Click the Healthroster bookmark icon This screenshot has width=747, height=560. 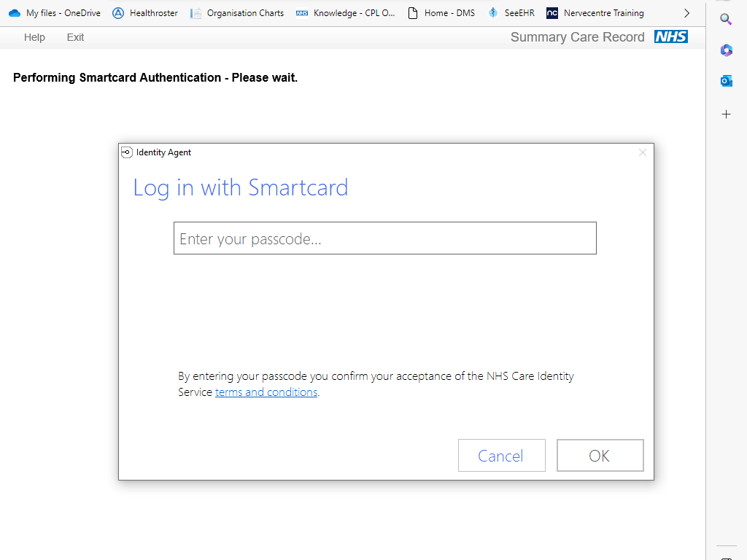pos(118,13)
